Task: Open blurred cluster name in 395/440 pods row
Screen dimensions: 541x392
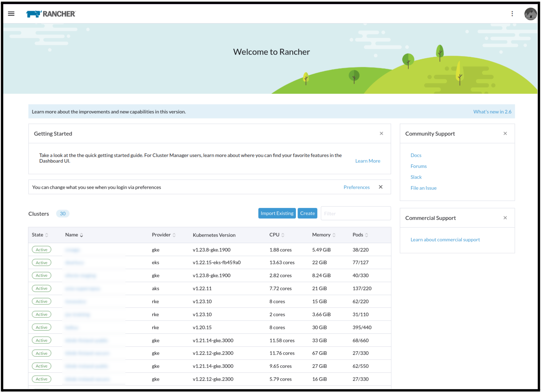Action: click(x=72, y=328)
